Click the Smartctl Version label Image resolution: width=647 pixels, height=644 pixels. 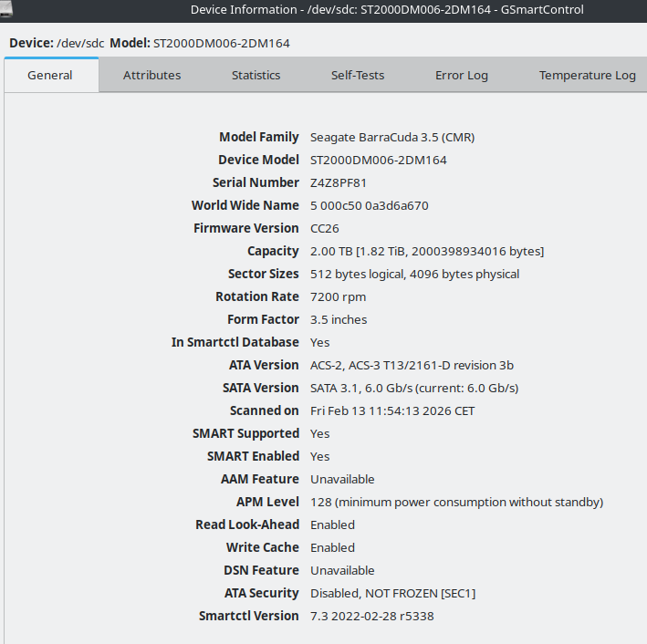[x=248, y=616]
